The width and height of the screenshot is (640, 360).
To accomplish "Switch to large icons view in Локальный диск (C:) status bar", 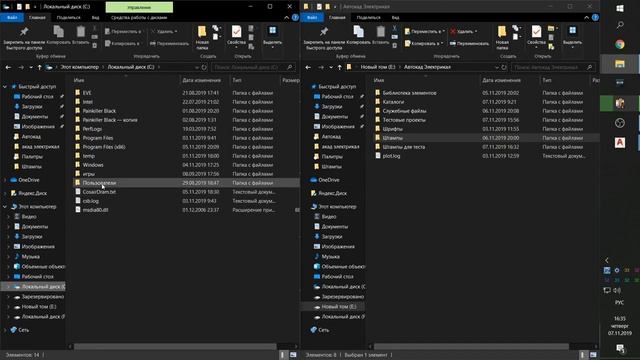I will click(293, 355).
